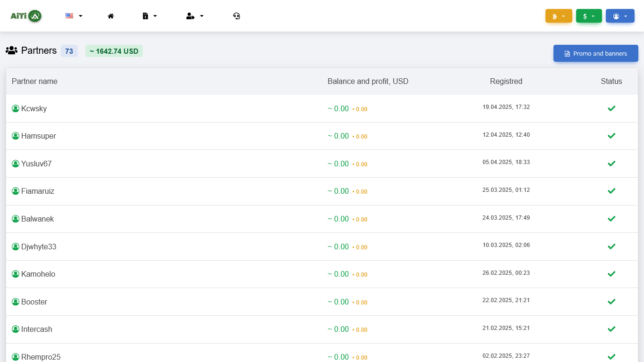The height and width of the screenshot is (362, 644).
Task: Click registration date 19.04.2025, 17:32
Action: pos(506,107)
